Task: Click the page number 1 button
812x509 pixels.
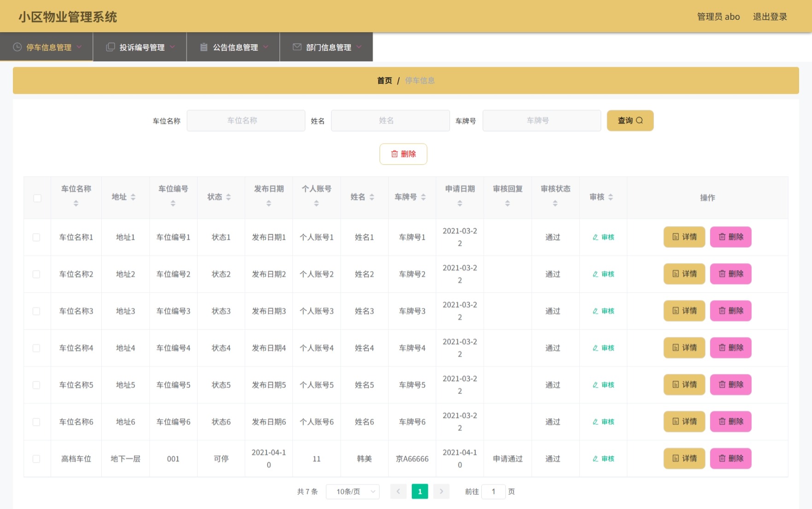Action: pos(420,492)
